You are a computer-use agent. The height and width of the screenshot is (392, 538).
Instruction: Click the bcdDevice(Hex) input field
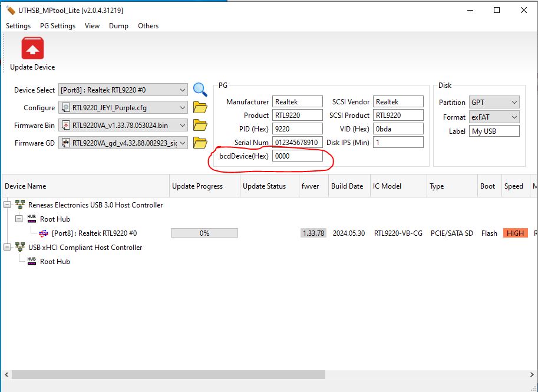pyautogui.click(x=298, y=156)
